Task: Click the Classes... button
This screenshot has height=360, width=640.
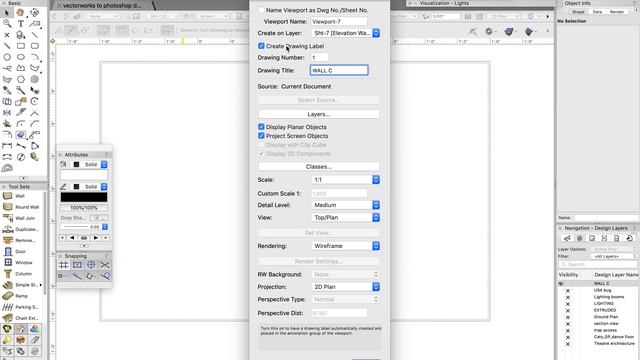Action: click(x=319, y=167)
